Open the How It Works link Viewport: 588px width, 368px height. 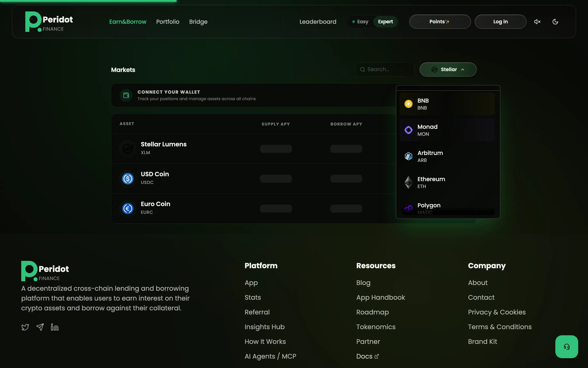265,342
